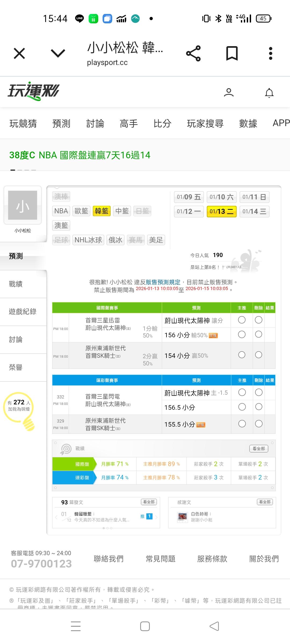
Task: Open the 聯絡我們 footer link
Action: pyautogui.click(x=108, y=559)
